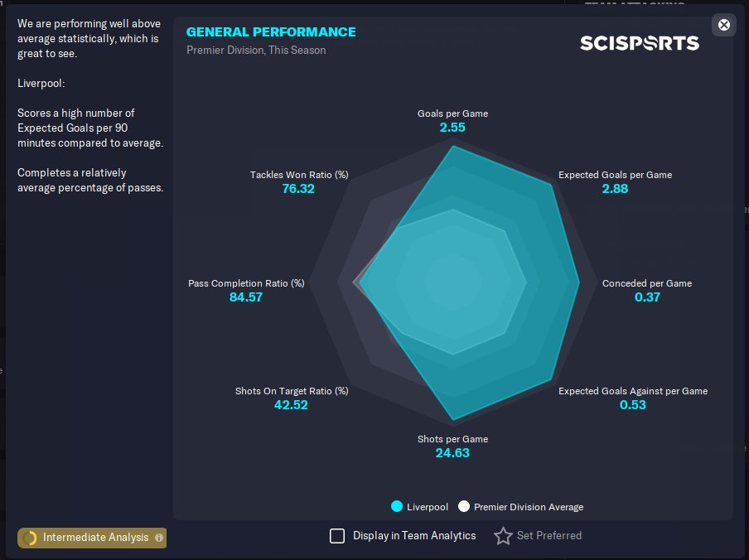Image resolution: width=749 pixels, height=560 pixels.
Task: Click the info icon on Intermediate Analysis
Action: [159, 538]
